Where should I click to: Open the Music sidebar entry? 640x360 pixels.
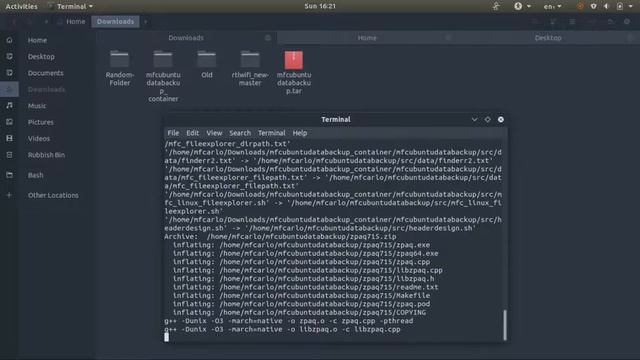37,106
